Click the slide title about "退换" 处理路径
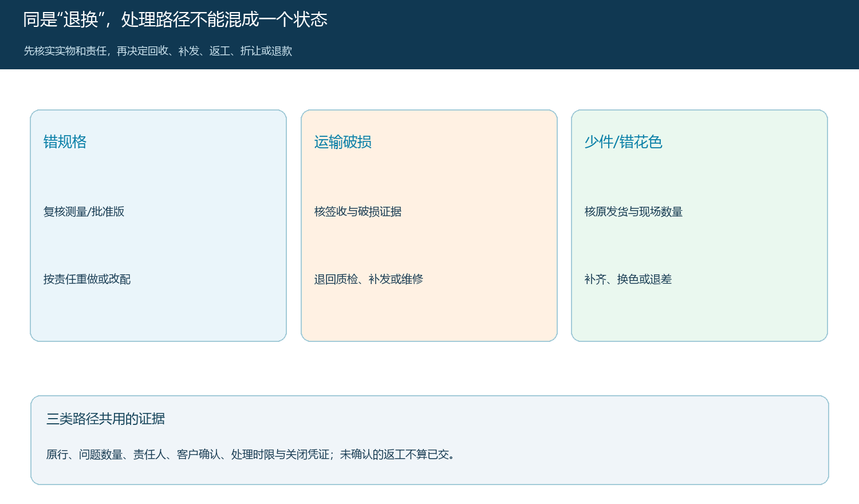The height and width of the screenshot is (504, 859). click(x=175, y=20)
